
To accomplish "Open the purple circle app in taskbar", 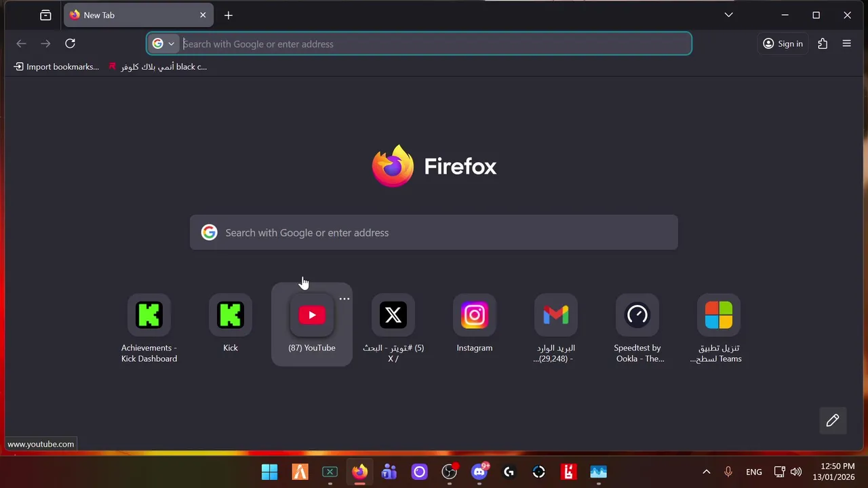I will click(419, 472).
